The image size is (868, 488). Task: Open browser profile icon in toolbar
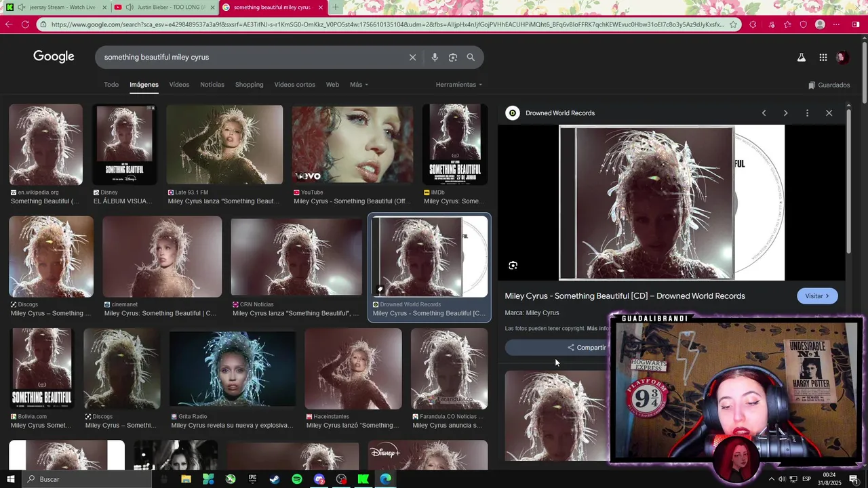[x=820, y=24]
